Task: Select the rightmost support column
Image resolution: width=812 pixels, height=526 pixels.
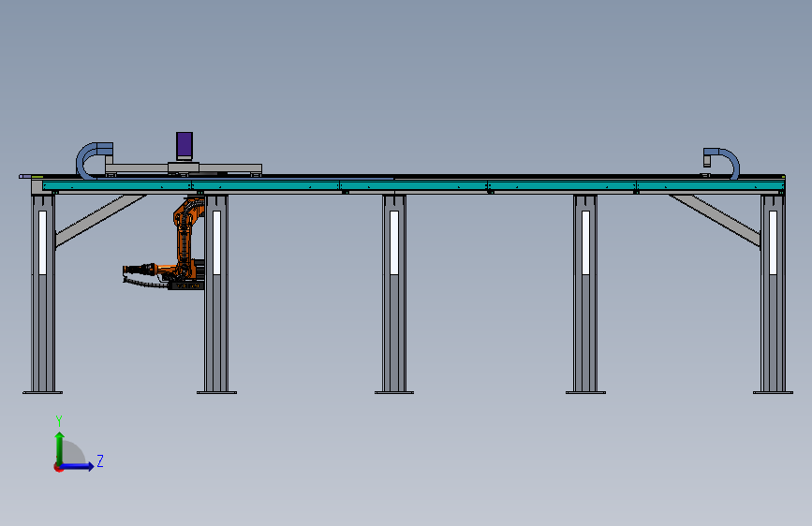Action: (773, 293)
